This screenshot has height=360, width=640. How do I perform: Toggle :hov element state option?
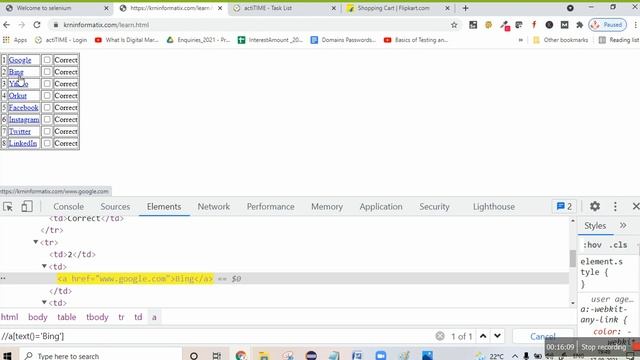click(x=592, y=245)
